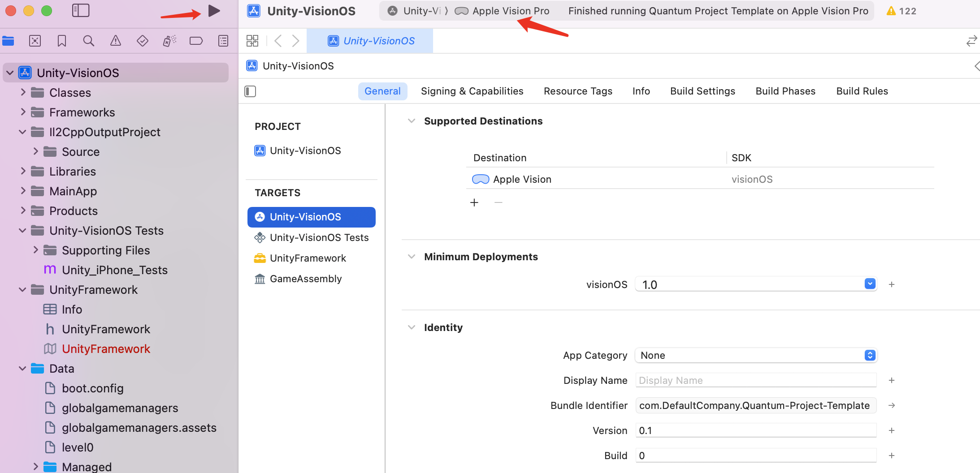Select the Unity-VisionOS Tests target
This screenshot has width=980, height=473.
coord(312,237)
